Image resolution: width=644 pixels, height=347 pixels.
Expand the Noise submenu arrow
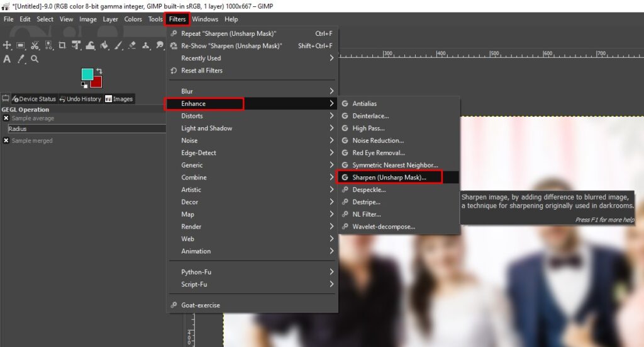[331, 140]
